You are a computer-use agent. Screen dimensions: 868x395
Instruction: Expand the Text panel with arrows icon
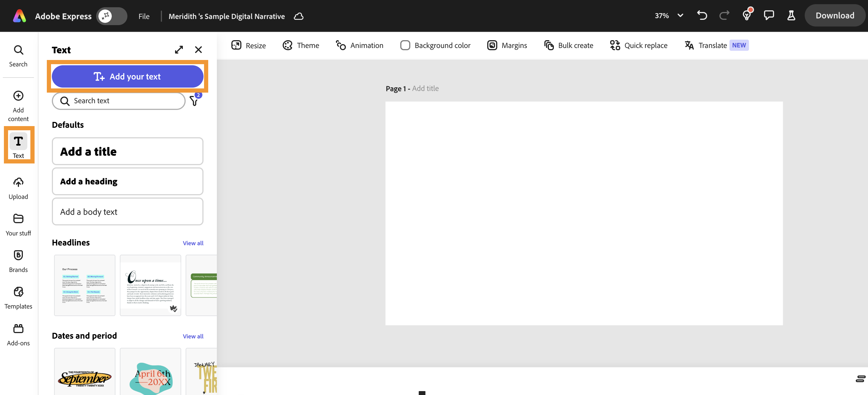[179, 50]
